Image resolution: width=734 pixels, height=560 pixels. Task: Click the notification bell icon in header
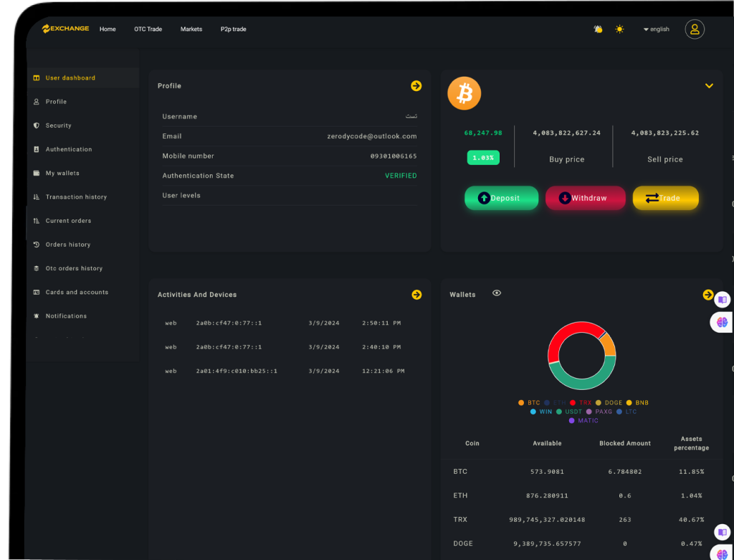pyautogui.click(x=598, y=29)
